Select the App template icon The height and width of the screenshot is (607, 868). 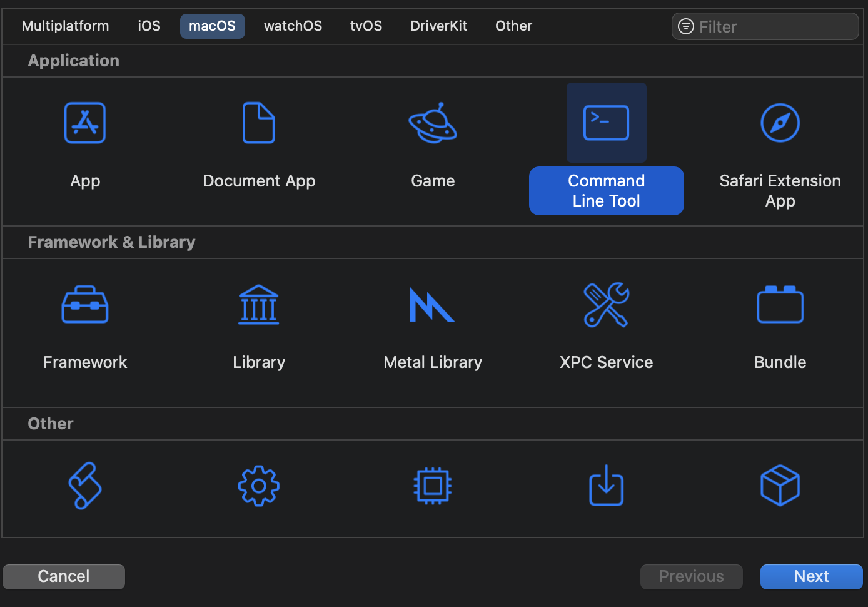pyautogui.click(x=85, y=123)
